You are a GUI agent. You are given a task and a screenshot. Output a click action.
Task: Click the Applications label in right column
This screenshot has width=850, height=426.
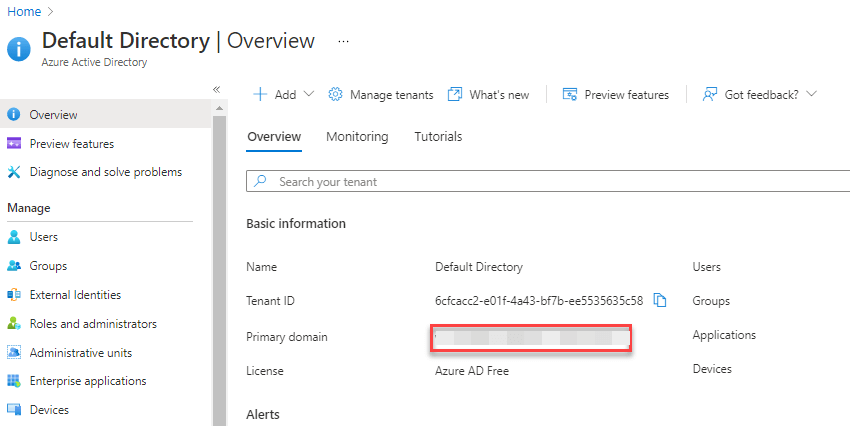(724, 335)
